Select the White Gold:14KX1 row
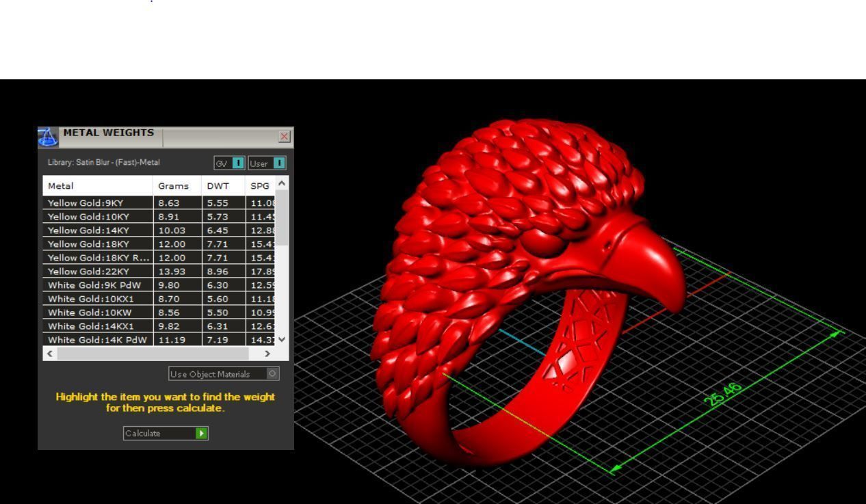 point(159,326)
